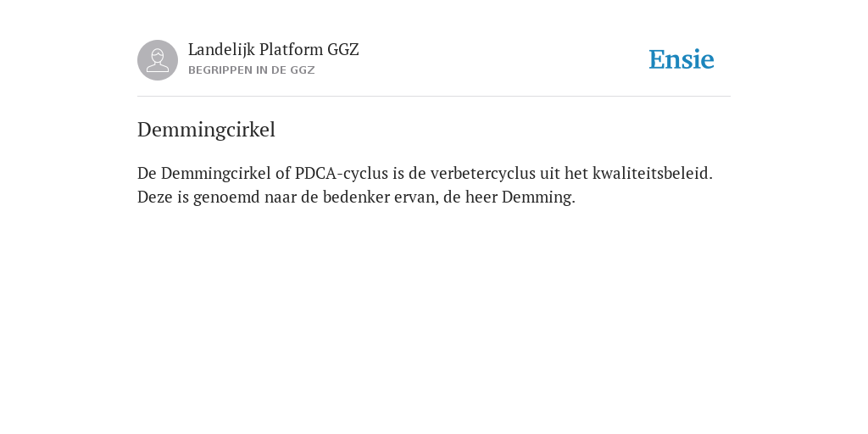Image resolution: width=868 pixels, height=434 pixels.
Task: Click the word verbetercyclus in the paragraph
Action: point(482,173)
